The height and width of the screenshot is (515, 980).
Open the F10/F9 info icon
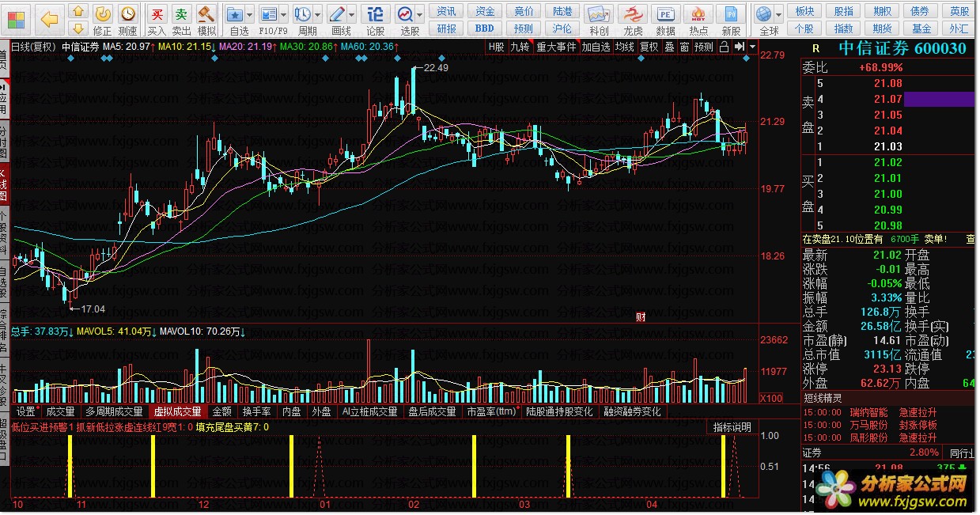tap(270, 19)
